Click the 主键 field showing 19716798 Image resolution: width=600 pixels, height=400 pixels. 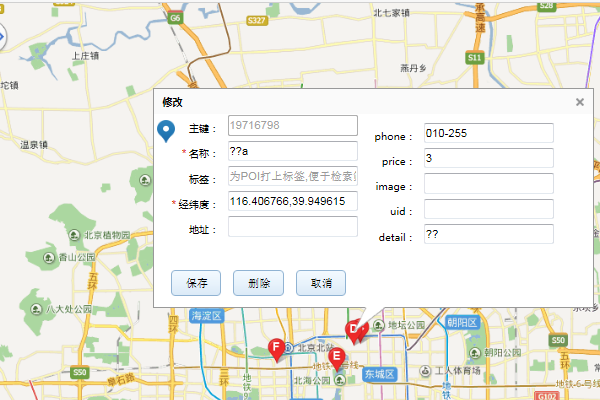pyautogui.click(x=293, y=125)
